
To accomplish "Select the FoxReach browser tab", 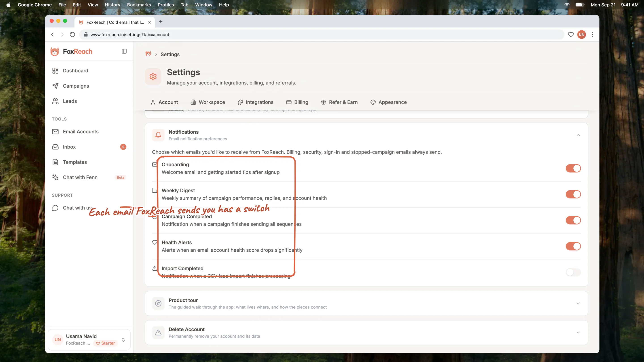I will (x=115, y=22).
